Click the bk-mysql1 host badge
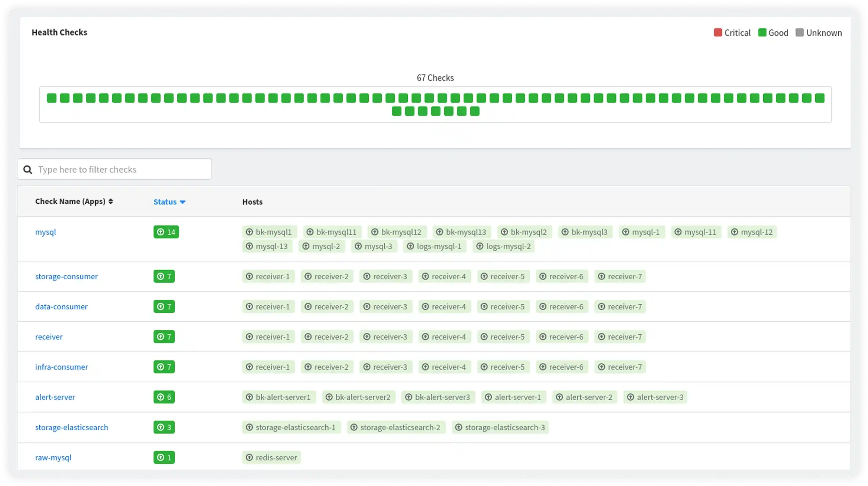Viewport: 868px width, 486px height. (269, 232)
